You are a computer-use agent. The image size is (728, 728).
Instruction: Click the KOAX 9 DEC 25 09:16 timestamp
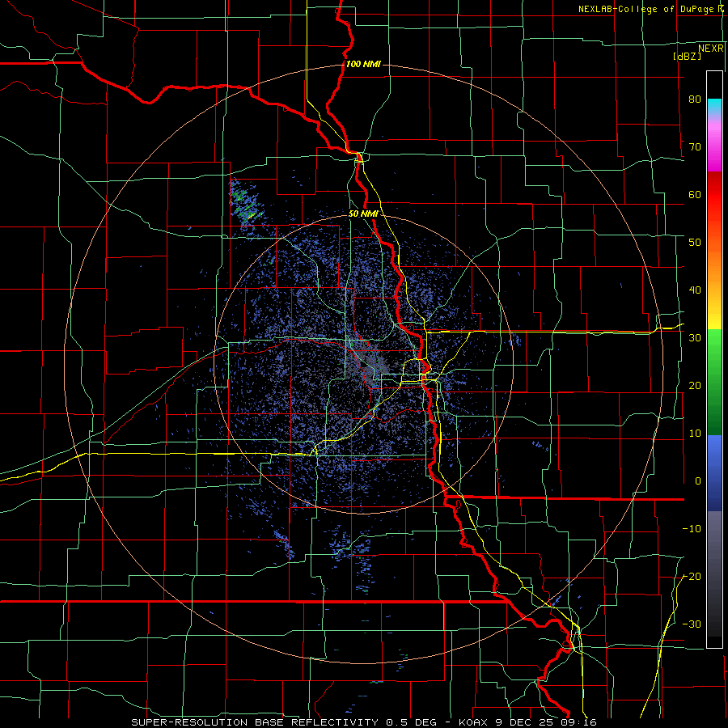527,722
